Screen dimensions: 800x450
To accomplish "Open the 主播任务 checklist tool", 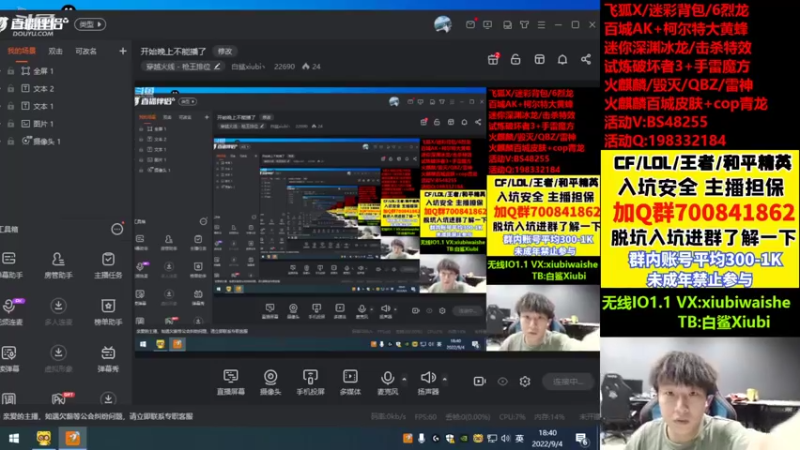I will [108, 264].
